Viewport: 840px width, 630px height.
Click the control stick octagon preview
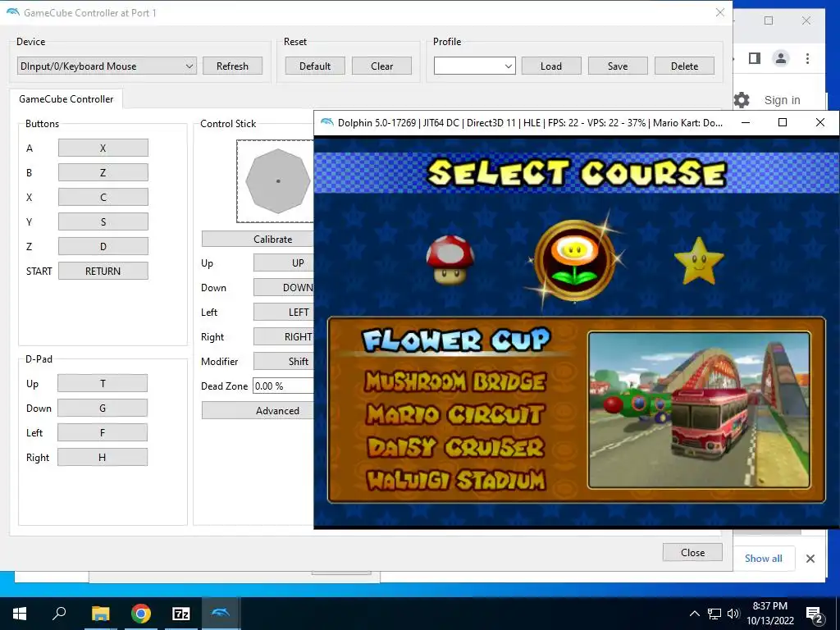(277, 181)
